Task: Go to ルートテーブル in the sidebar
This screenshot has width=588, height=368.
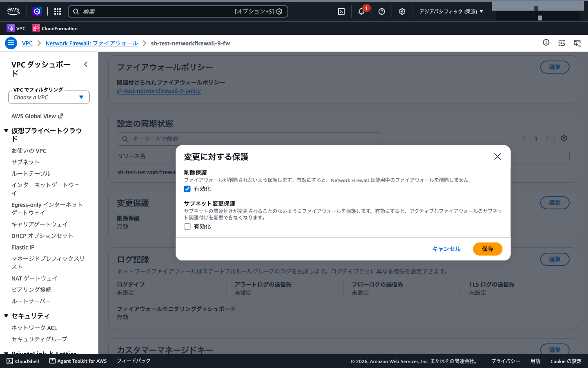Action: [x=31, y=173]
